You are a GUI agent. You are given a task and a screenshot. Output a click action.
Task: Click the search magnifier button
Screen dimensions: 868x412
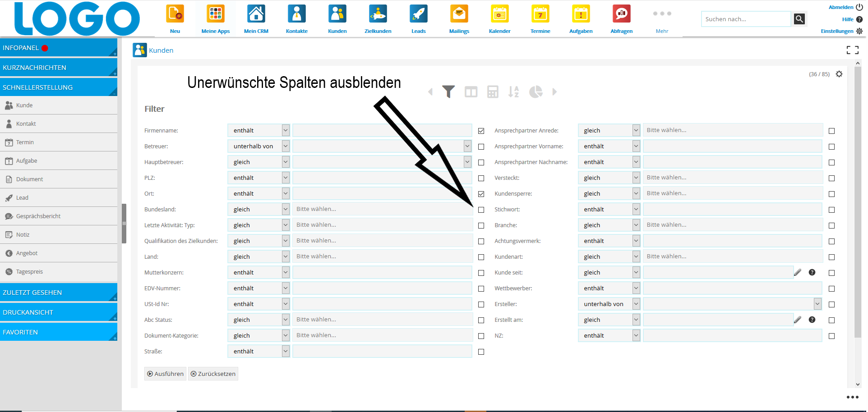[x=799, y=19]
